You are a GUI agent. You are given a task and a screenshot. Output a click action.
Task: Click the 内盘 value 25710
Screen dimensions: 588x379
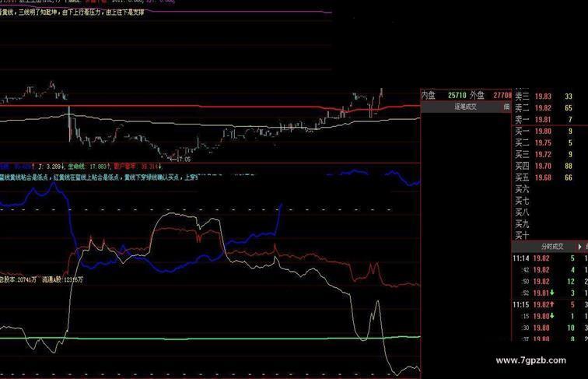457,95
